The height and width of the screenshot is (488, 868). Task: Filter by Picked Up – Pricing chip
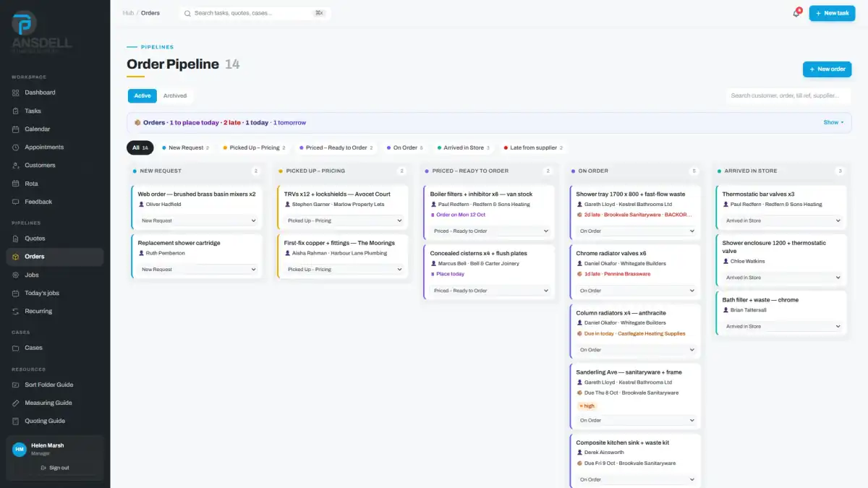(254, 147)
